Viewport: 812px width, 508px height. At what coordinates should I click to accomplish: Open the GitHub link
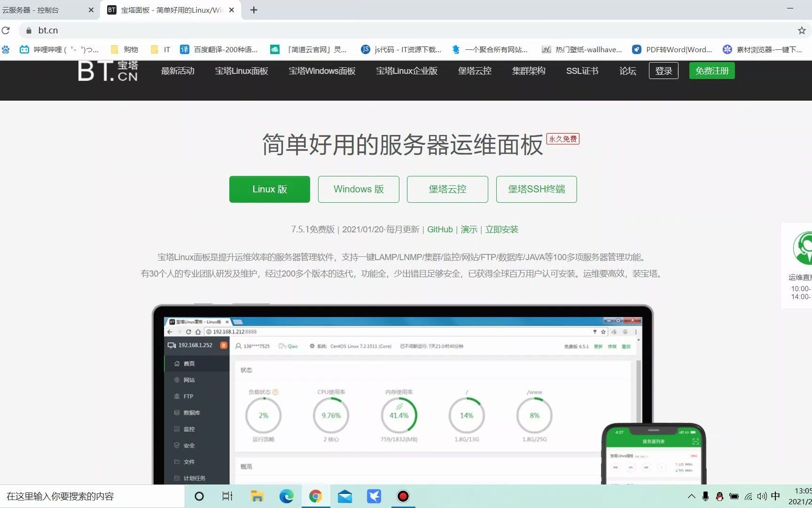(440, 230)
